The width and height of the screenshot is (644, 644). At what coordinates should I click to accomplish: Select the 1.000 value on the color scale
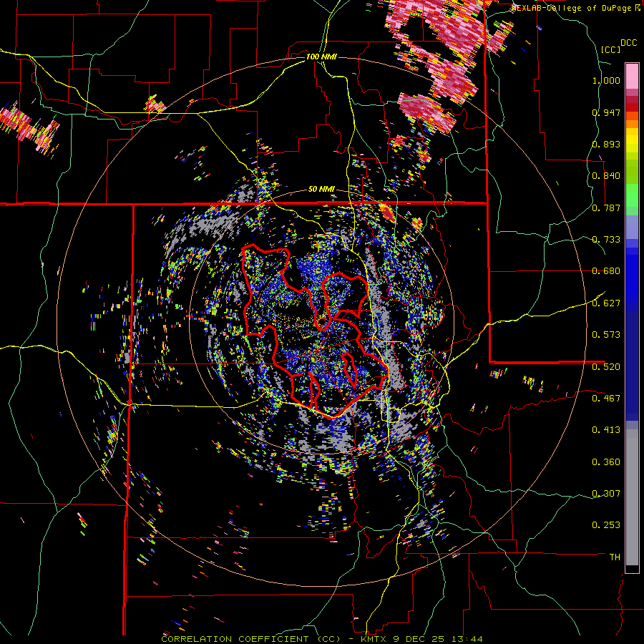(x=606, y=80)
